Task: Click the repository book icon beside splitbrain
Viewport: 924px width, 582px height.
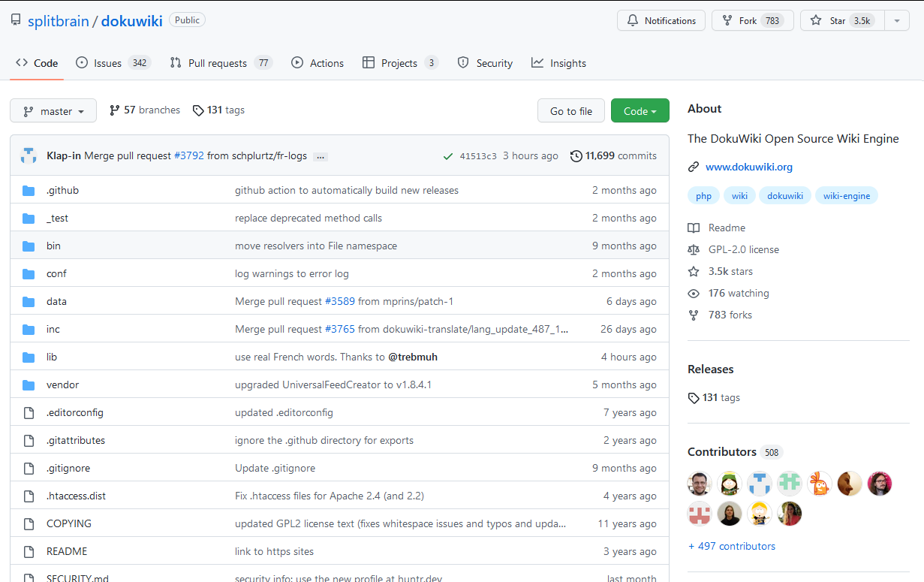Action: click(x=16, y=20)
